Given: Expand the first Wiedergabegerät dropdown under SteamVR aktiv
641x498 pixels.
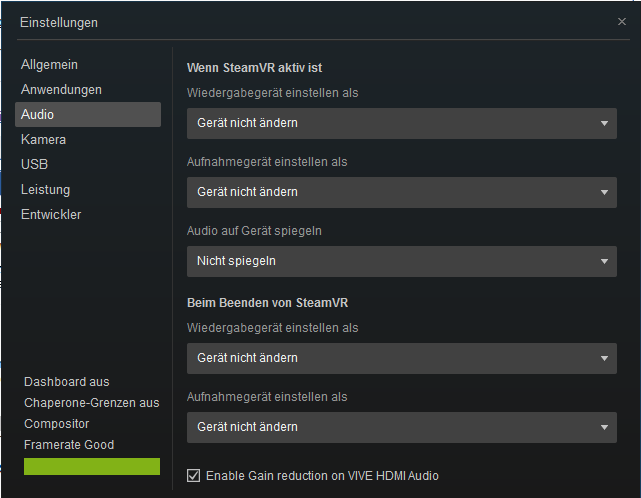Looking at the screenshot, I should 401,123.
